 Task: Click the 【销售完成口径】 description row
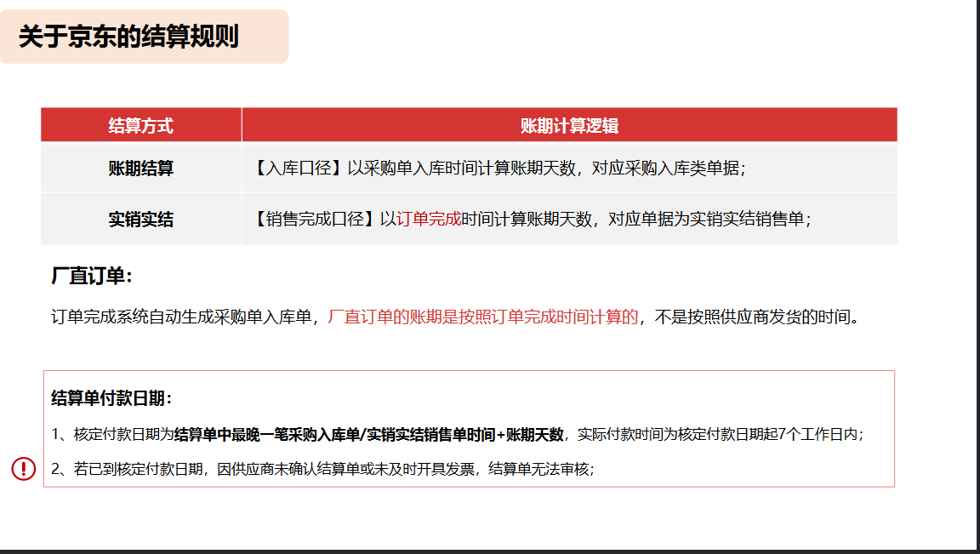569,219
